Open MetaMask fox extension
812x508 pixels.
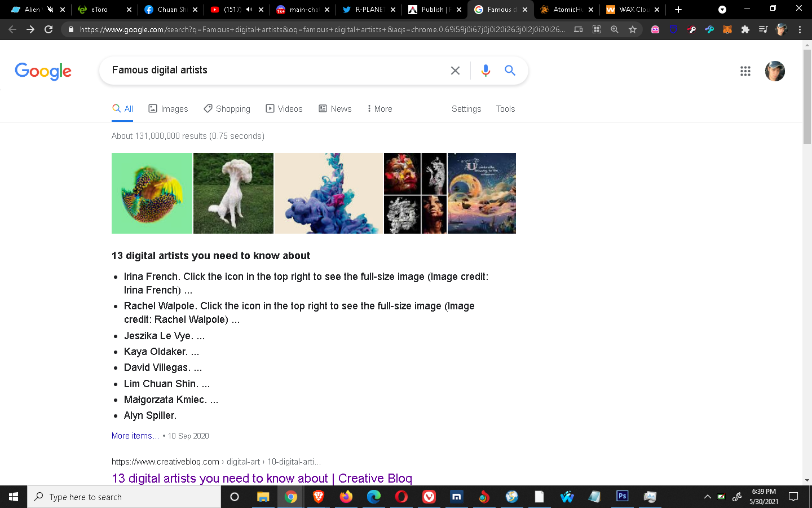[x=727, y=29]
